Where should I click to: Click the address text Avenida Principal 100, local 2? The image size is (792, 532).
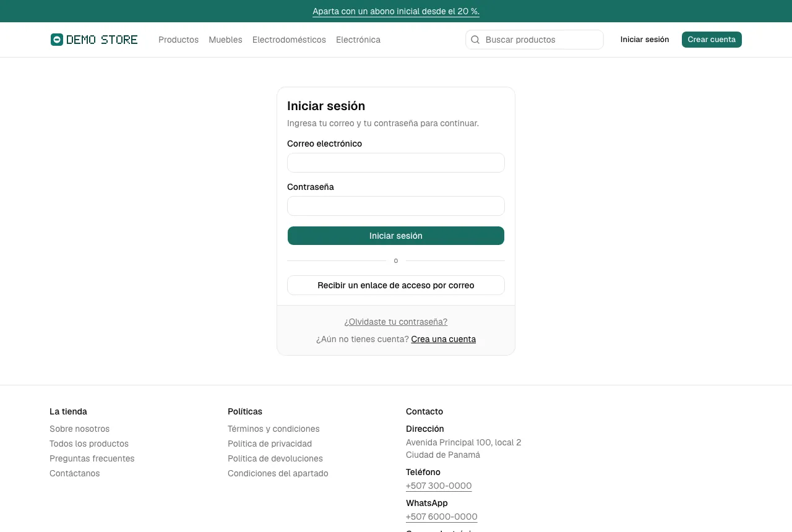pos(463,442)
